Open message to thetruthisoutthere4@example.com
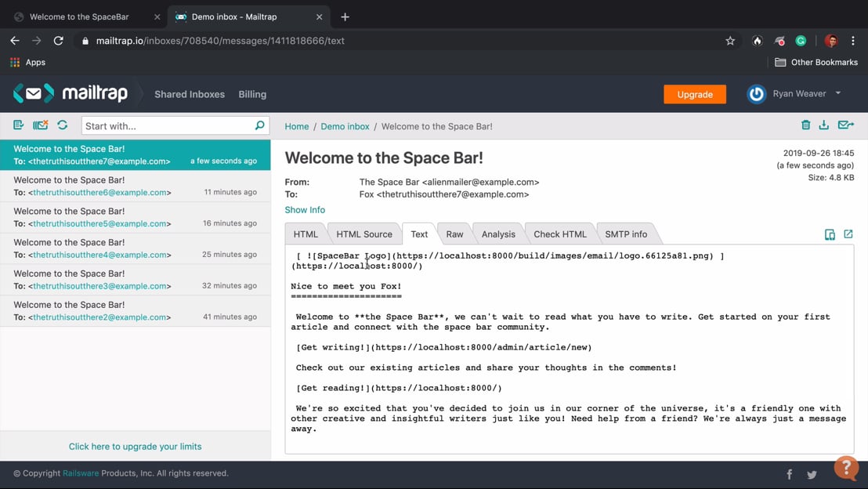 pyautogui.click(x=135, y=248)
